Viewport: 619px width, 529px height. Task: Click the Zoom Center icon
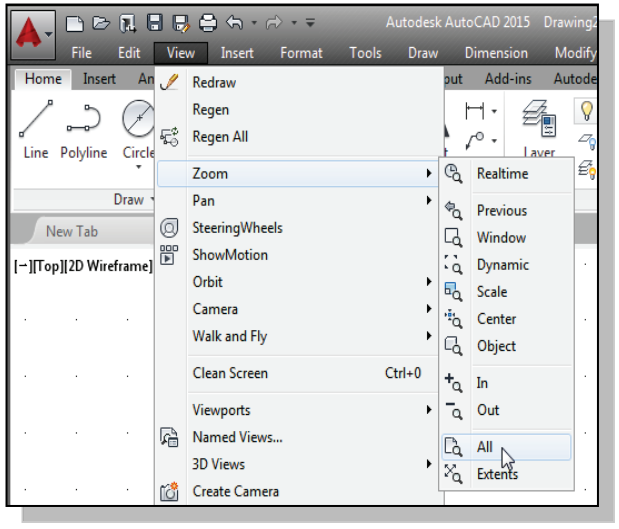[x=453, y=319]
